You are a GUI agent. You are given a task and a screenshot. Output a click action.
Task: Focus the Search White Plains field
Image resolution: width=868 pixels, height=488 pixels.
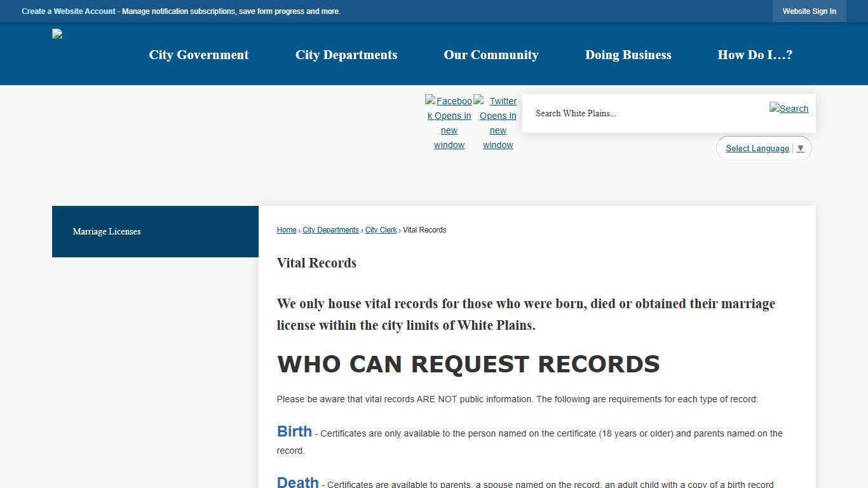[x=642, y=114]
